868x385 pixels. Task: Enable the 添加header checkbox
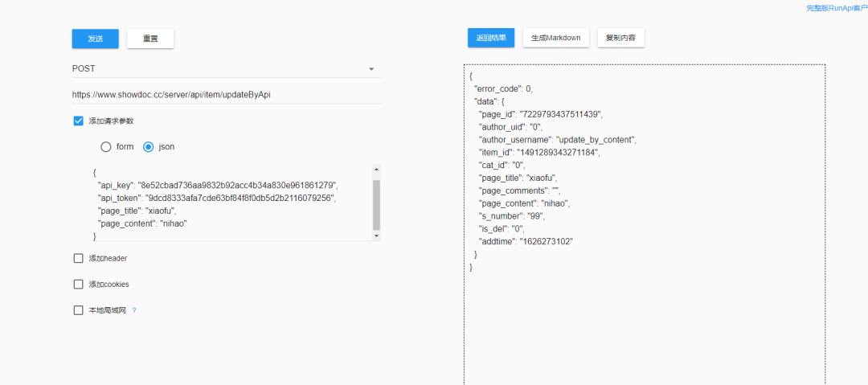coord(79,259)
